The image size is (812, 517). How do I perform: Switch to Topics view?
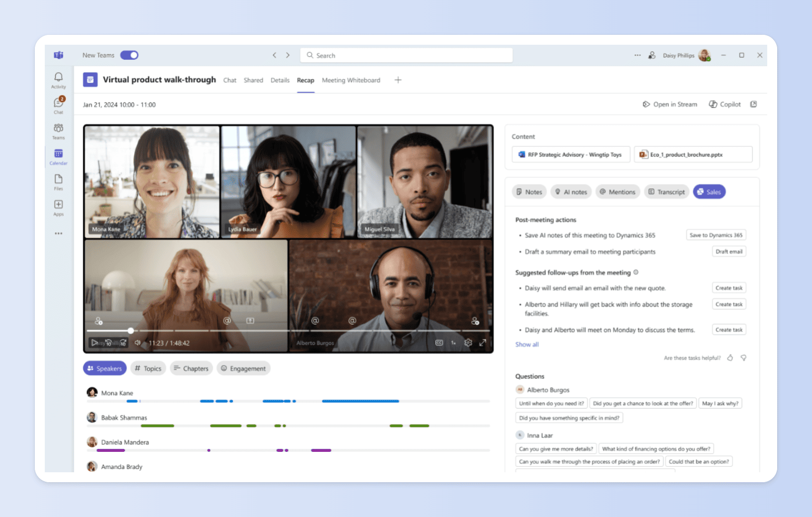point(148,368)
